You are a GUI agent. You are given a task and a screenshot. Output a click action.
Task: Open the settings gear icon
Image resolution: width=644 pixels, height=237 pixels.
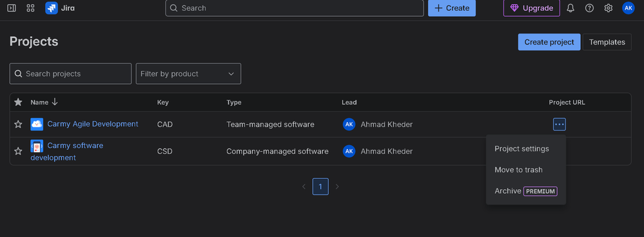(609, 8)
